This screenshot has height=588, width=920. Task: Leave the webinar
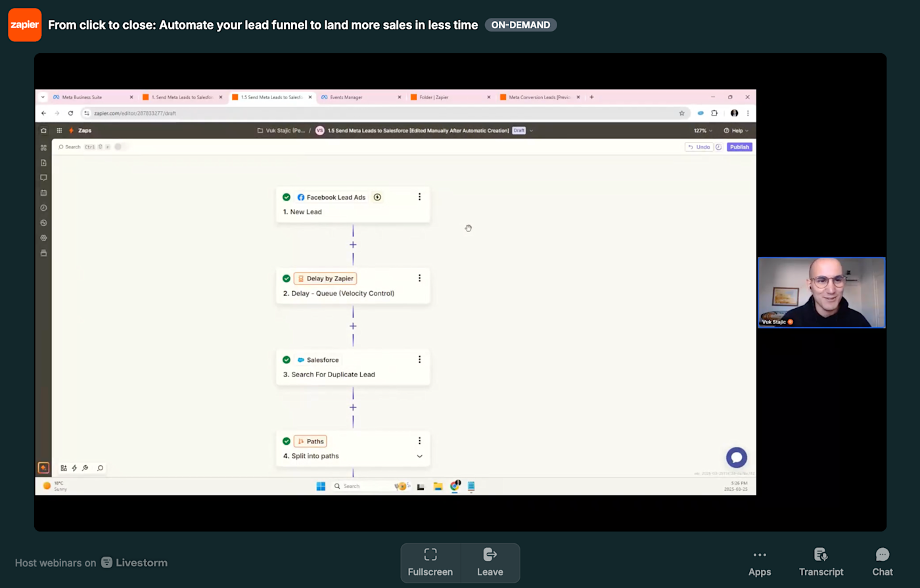pos(490,563)
